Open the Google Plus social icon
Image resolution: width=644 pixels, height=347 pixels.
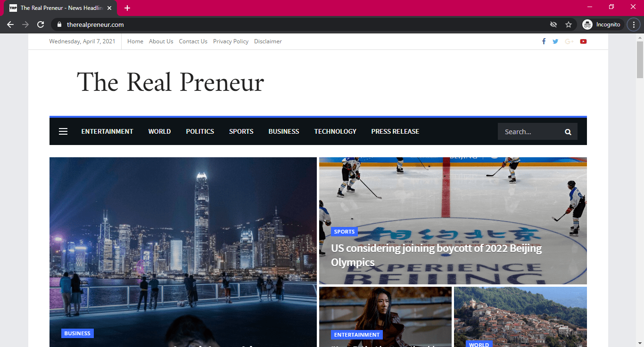(x=569, y=41)
